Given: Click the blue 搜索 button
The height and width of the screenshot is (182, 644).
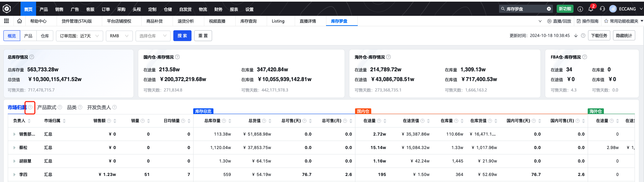Looking at the screenshot, I should point(182,36).
